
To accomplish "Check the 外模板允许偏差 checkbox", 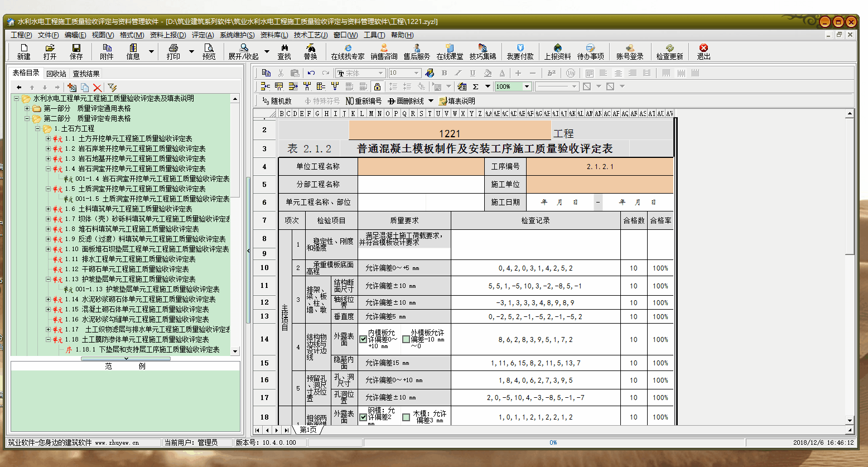I will pyautogui.click(x=406, y=339).
